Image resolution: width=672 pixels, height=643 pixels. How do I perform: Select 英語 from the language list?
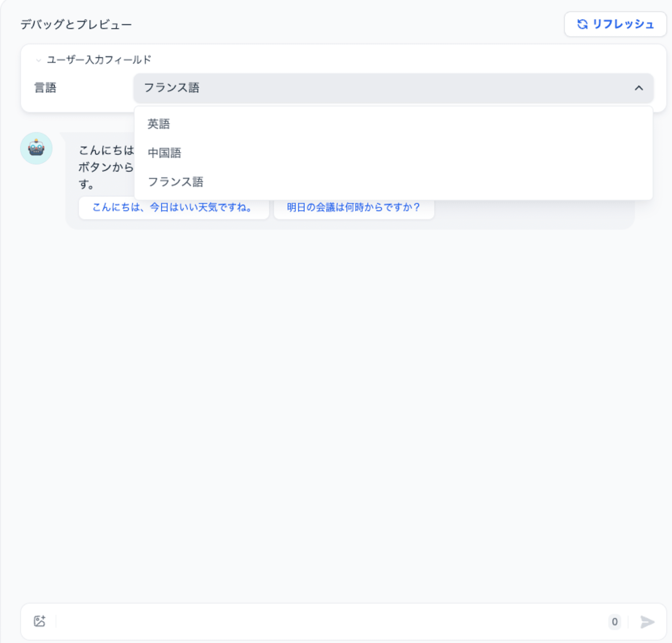pyautogui.click(x=393, y=124)
